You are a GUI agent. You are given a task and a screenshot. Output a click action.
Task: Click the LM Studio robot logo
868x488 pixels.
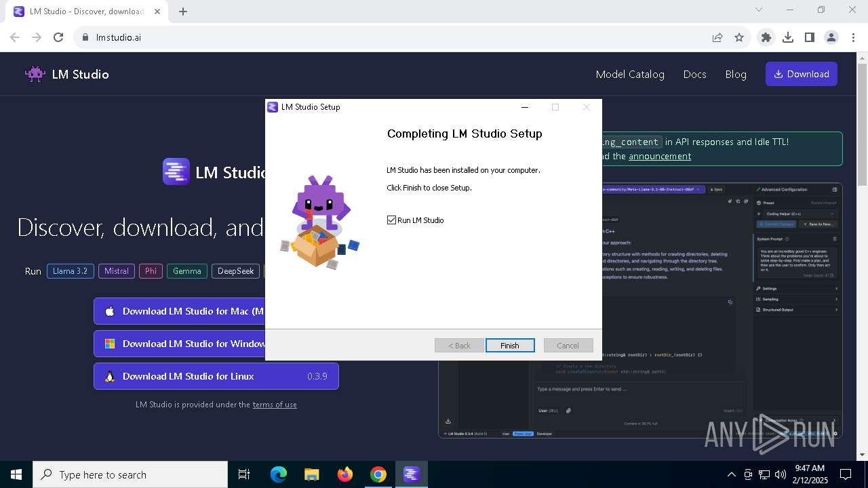coord(35,74)
